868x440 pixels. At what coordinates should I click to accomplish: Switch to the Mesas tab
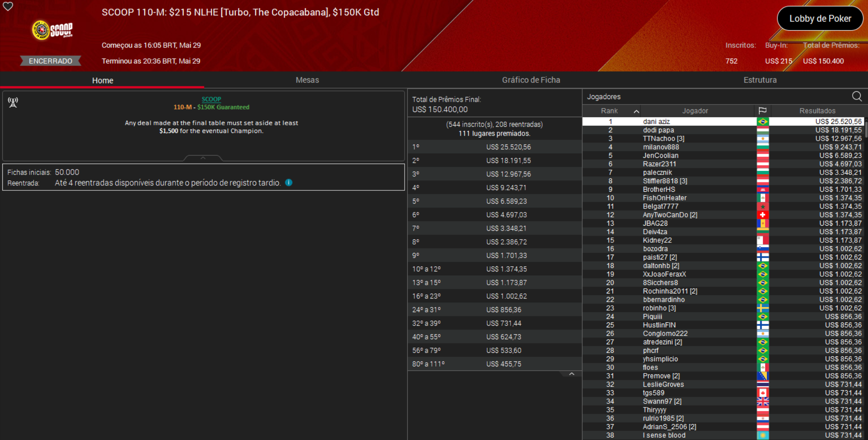(x=307, y=80)
